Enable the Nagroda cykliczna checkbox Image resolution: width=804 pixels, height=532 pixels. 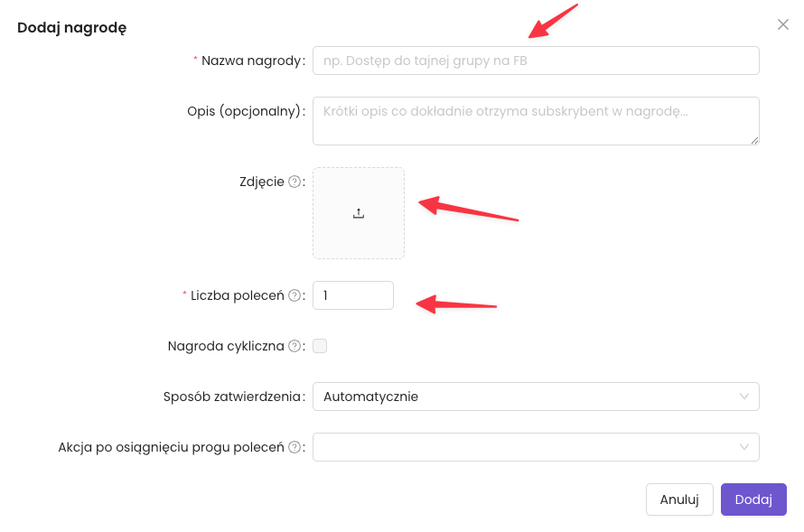[x=320, y=346]
